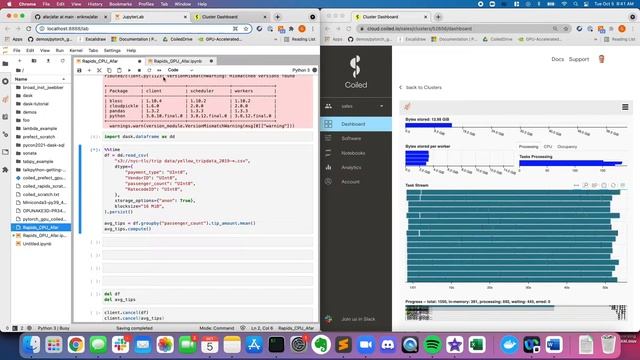
Task: Switch to the JupyterLab browser tab
Action: point(150,17)
